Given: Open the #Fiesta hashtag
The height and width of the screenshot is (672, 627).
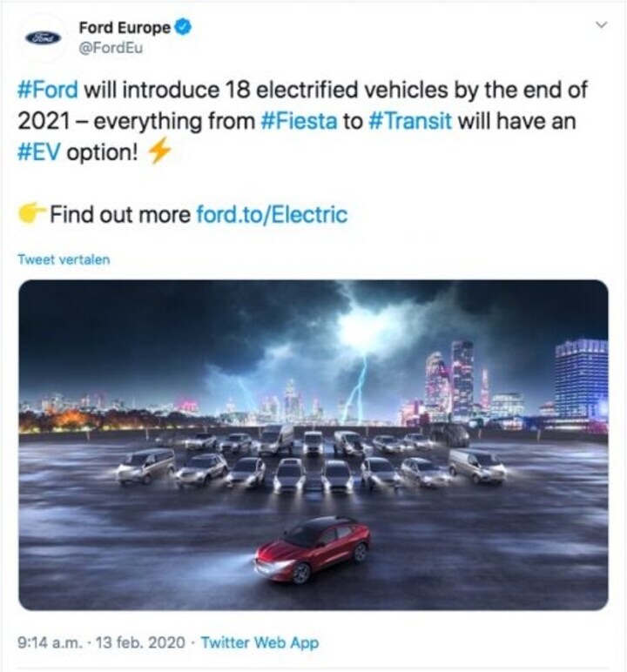Looking at the screenshot, I should [x=299, y=121].
